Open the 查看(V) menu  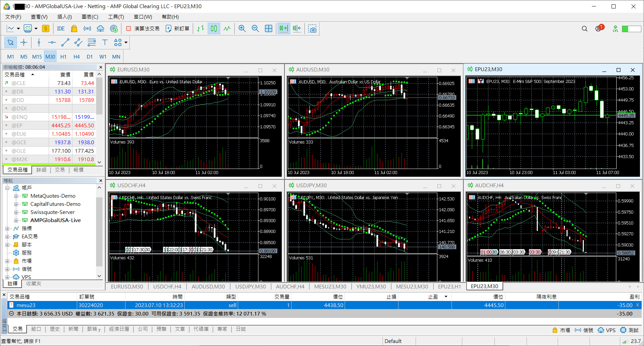39,17
